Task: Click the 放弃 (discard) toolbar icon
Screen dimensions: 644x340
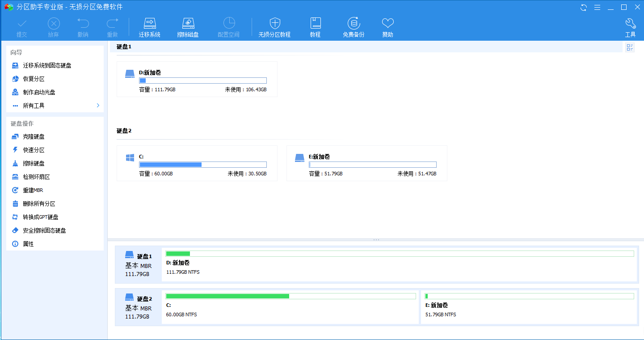Action: click(x=54, y=28)
